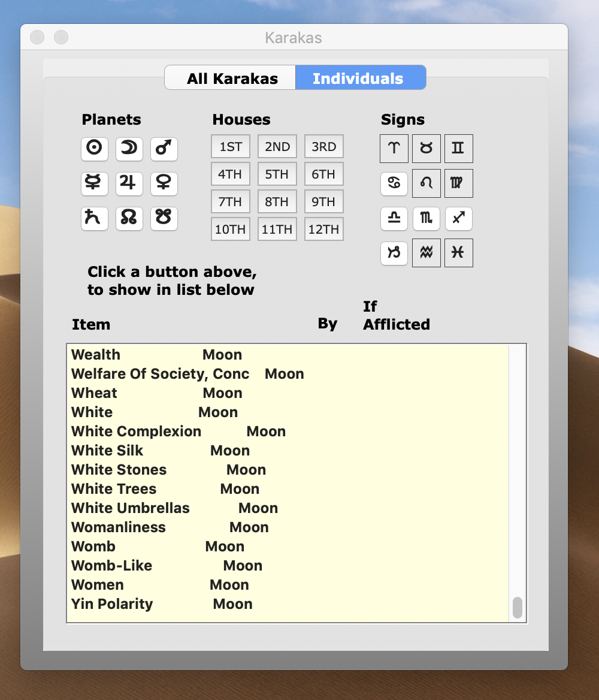Select the Jupiter planet symbol
Screen dimensions: 599x700
(x=129, y=183)
